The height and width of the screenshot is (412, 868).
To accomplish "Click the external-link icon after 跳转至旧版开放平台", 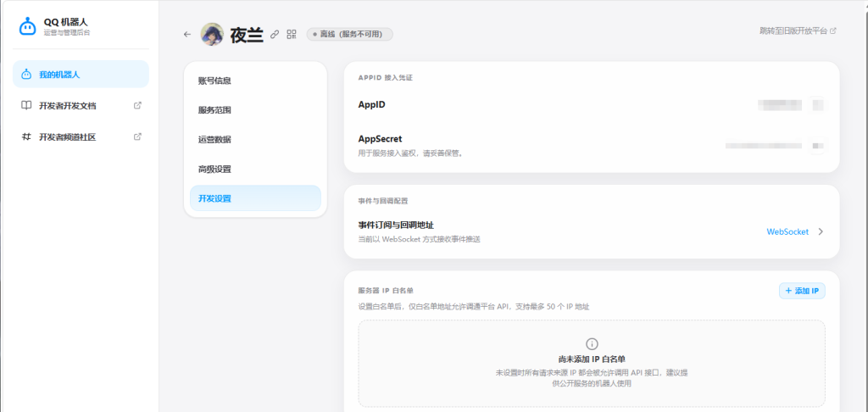I will 833,31.
